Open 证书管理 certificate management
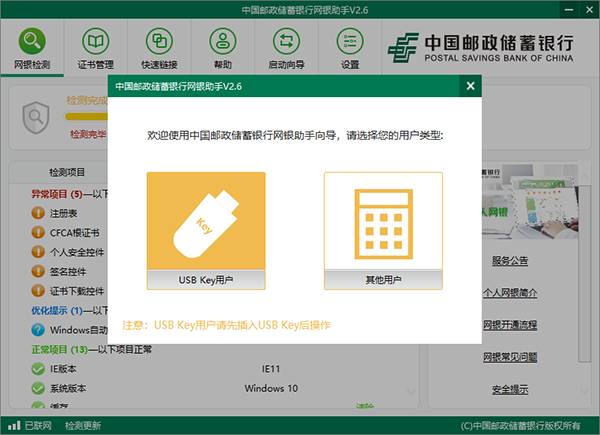The image size is (600, 435). pyautogui.click(x=96, y=48)
